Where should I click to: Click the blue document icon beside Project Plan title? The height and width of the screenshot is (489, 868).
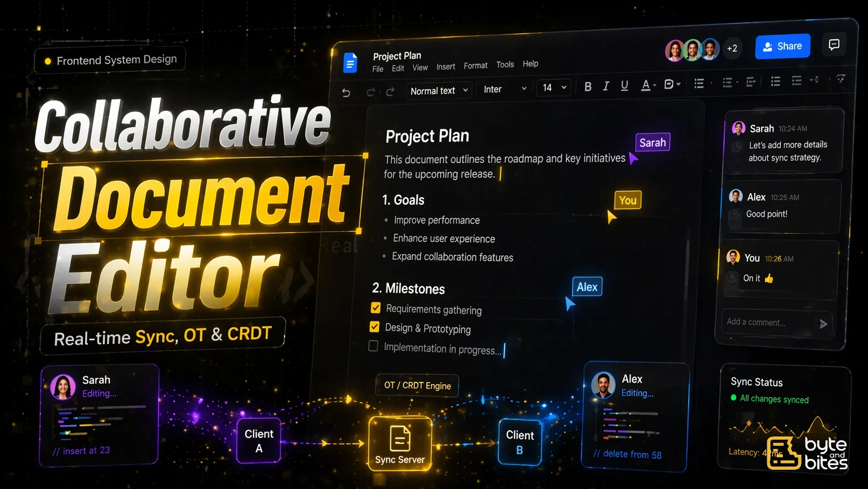[x=350, y=63]
